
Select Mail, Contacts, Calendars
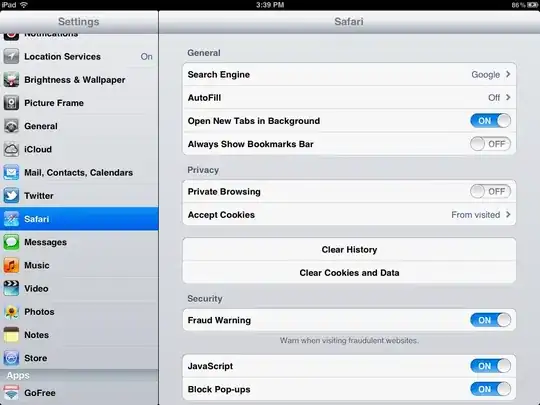click(79, 173)
